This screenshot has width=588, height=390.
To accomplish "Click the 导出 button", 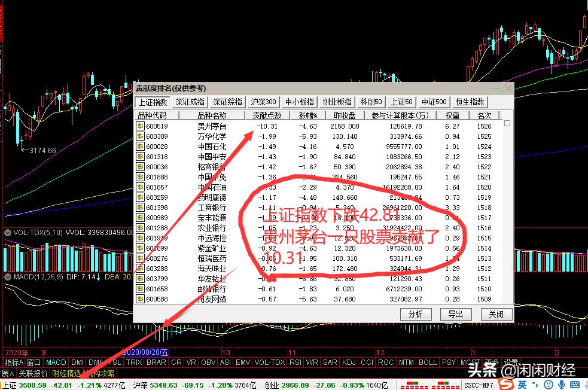I will [x=456, y=314].
